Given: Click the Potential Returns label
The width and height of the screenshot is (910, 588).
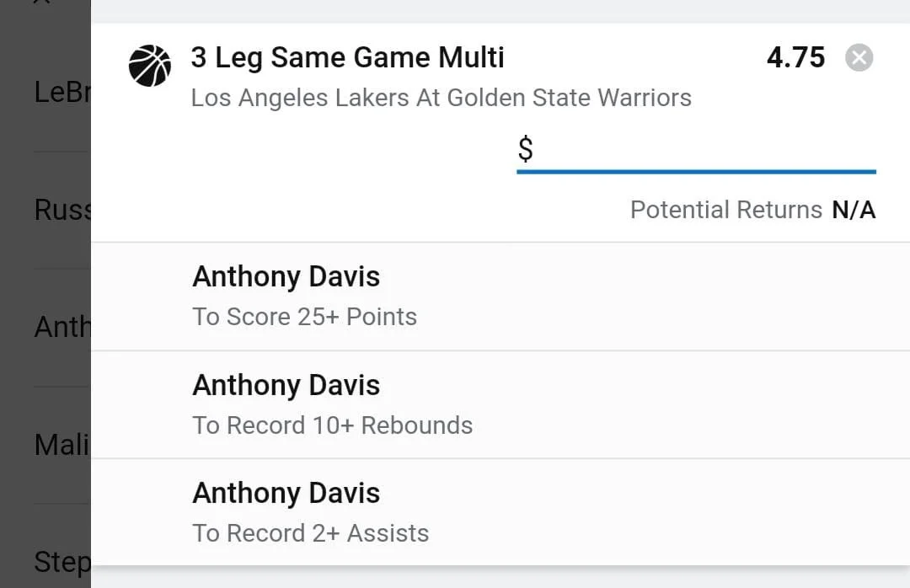Looking at the screenshot, I should coord(725,210).
